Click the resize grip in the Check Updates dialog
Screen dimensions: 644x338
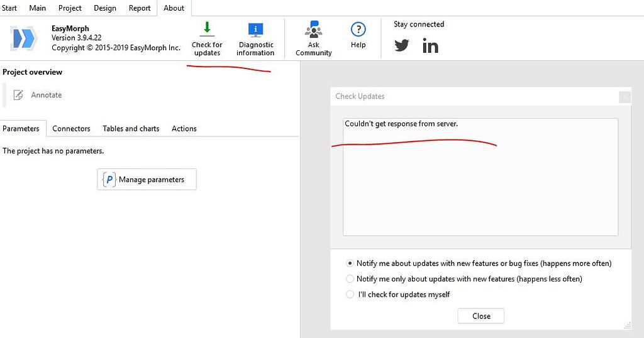[627, 325]
